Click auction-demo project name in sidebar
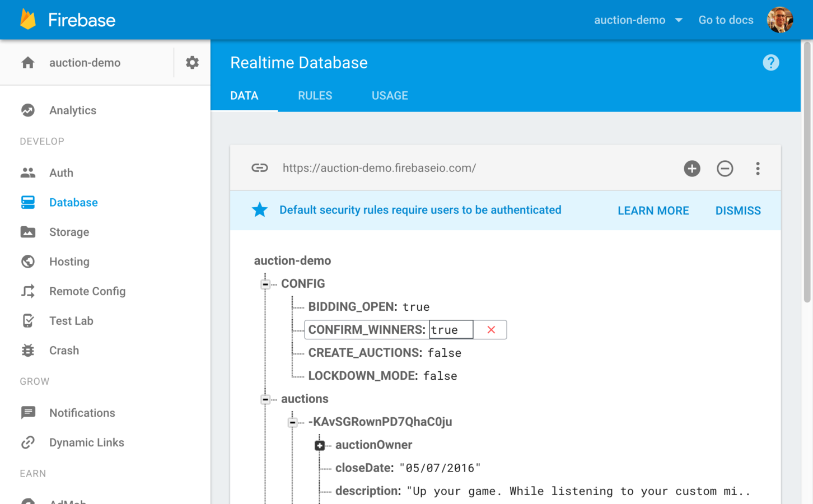The image size is (813, 504). point(85,63)
